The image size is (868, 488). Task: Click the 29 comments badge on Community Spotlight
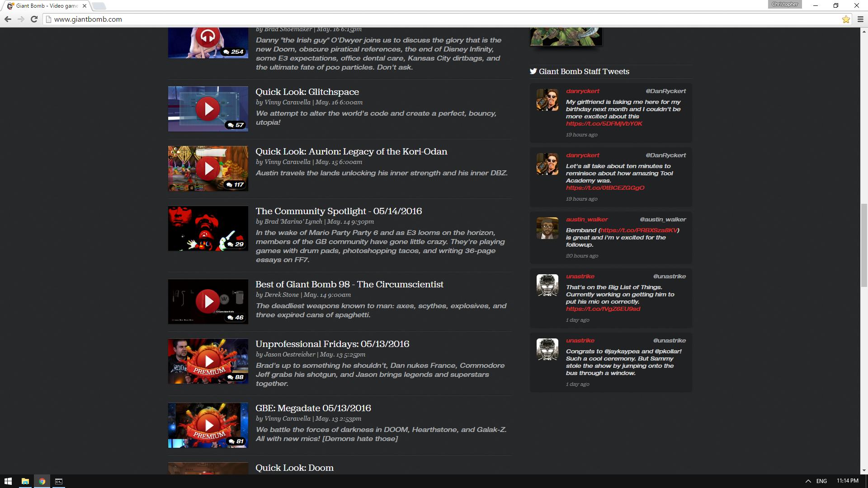click(x=236, y=244)
